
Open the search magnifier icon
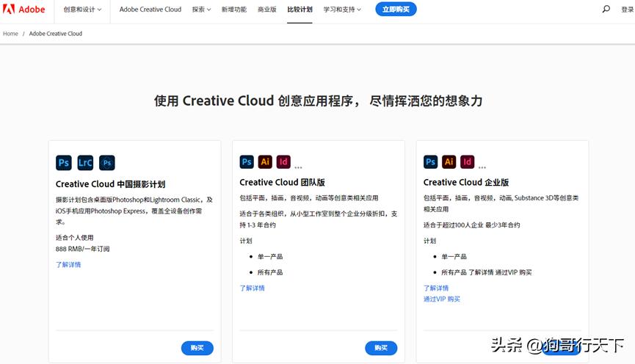tap(606, 9)
